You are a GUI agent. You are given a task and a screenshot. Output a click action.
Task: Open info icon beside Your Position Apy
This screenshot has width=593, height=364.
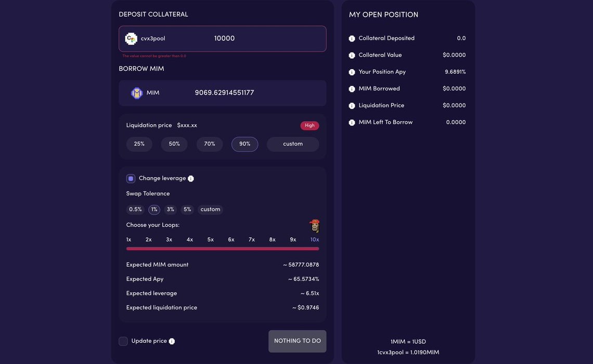pyautogui.click(x=352, y=72)
